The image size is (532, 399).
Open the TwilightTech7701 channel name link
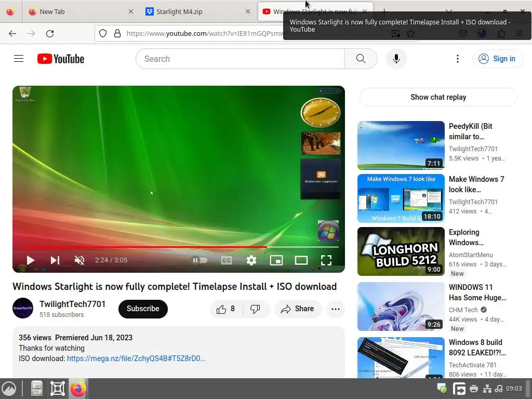[x=72, y=304]
